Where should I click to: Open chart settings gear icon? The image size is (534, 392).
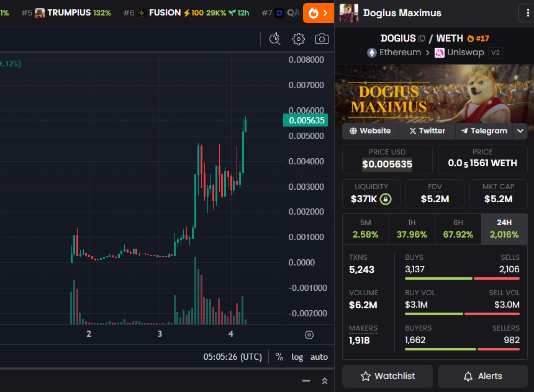pyautogui.click(x=298, y=39)
